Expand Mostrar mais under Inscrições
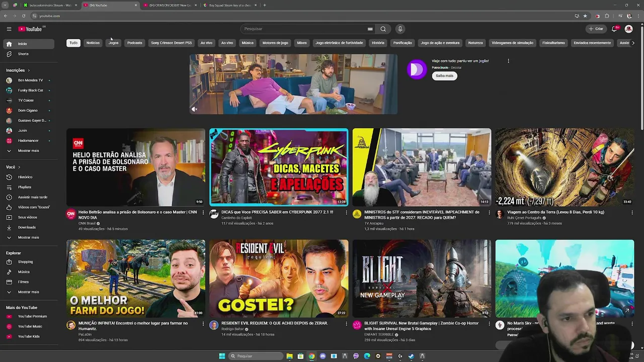Viewport: 644px width, 362px height. point(28,150)
